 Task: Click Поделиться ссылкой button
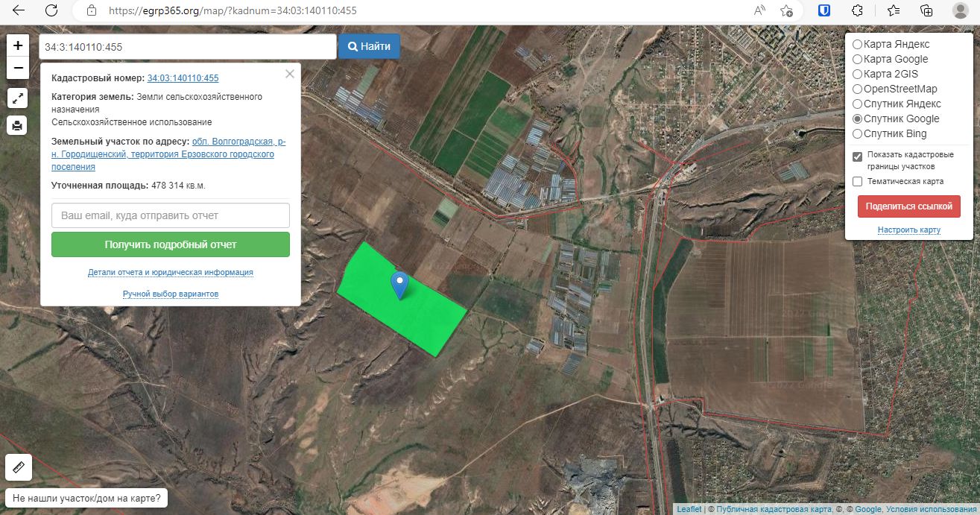point(908,206)
